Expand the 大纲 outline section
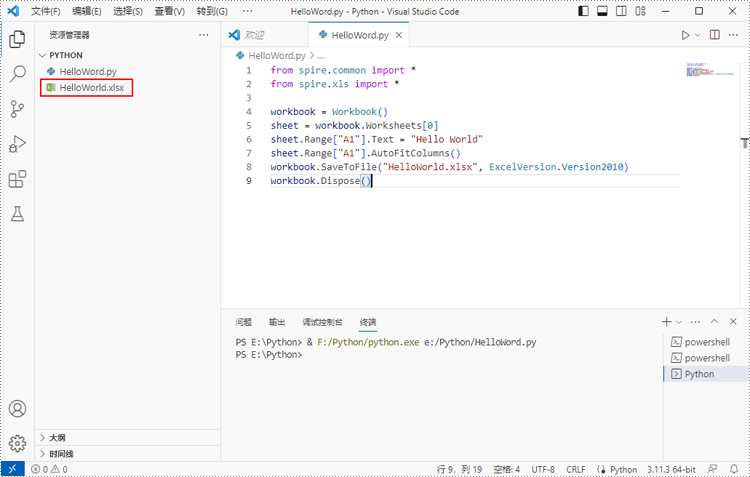Image resolution: width=750 pixels, height=477 pixels. coord(57,438)
